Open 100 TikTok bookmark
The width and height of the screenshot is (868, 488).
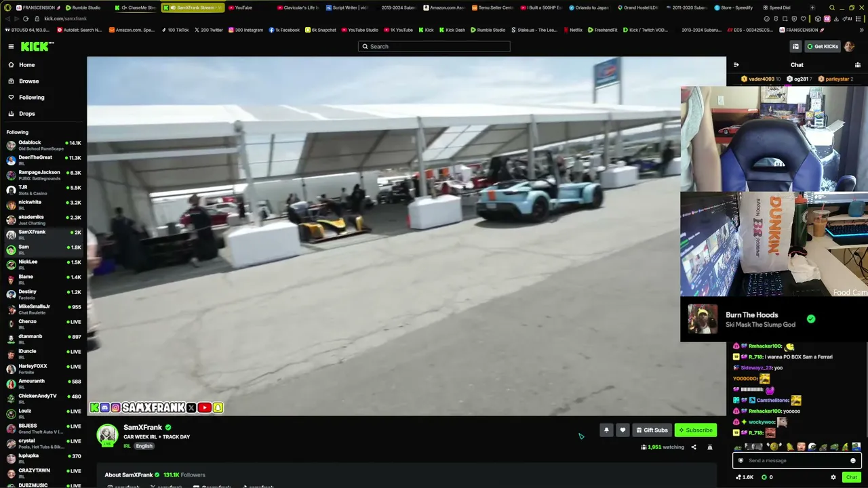click(175, 30)
